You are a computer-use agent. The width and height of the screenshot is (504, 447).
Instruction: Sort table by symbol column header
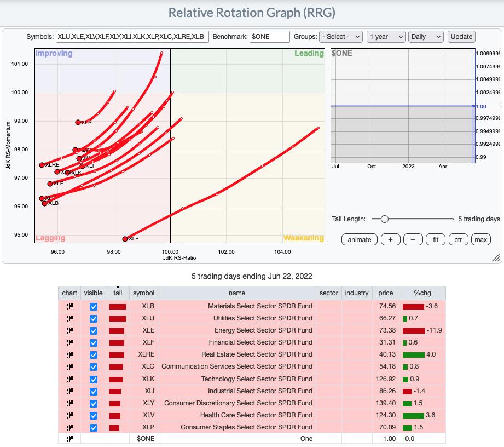pos(144,293)
